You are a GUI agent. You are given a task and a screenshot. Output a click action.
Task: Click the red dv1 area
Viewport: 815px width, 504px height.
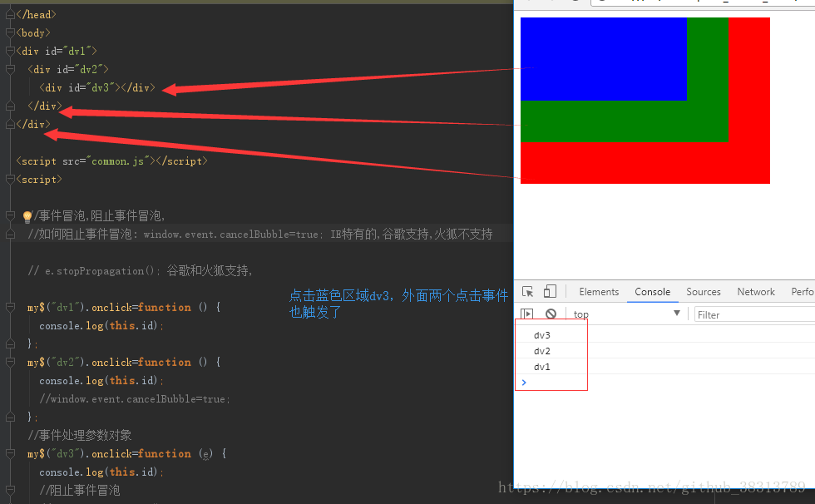pos(645,163)
